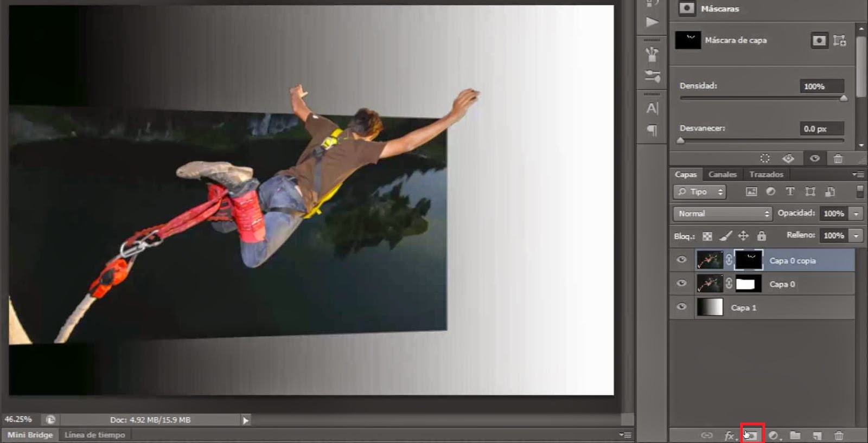Click the link layers icon
The height and width of the screenshot is (443, 868).
coord(706,435)
